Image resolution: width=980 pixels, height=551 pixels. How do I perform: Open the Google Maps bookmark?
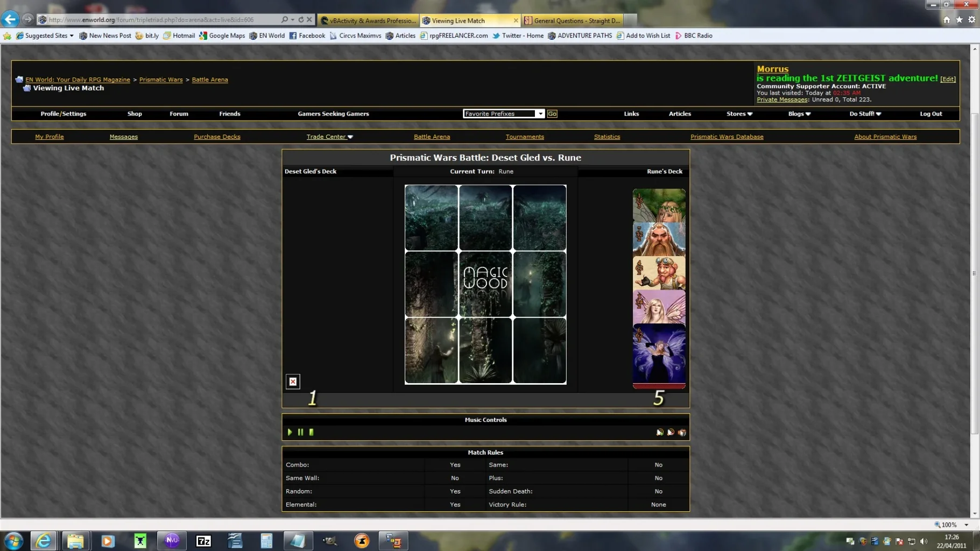(x=222, y=36)
